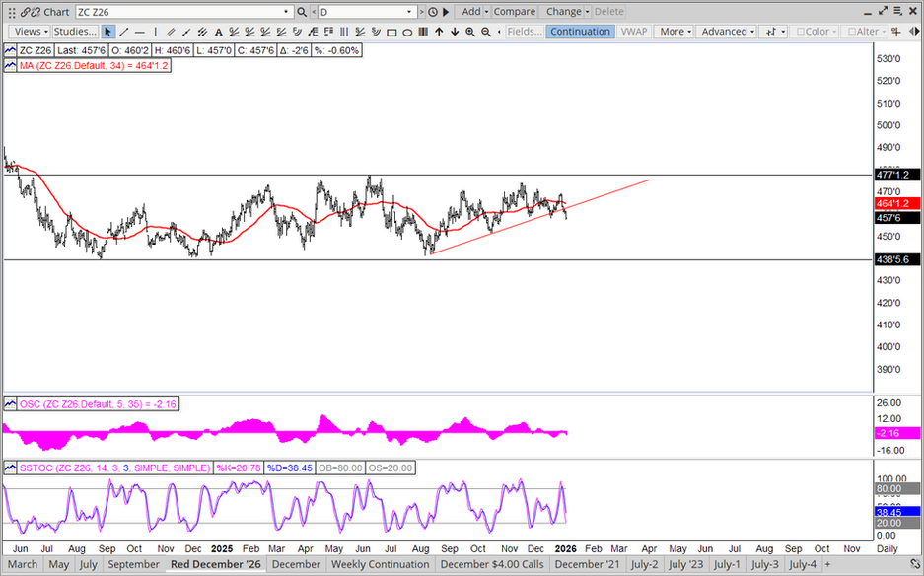Screen dimensions: 924x576
Task: Click the OB=80.00 legend box
Action: click(339, 468)
